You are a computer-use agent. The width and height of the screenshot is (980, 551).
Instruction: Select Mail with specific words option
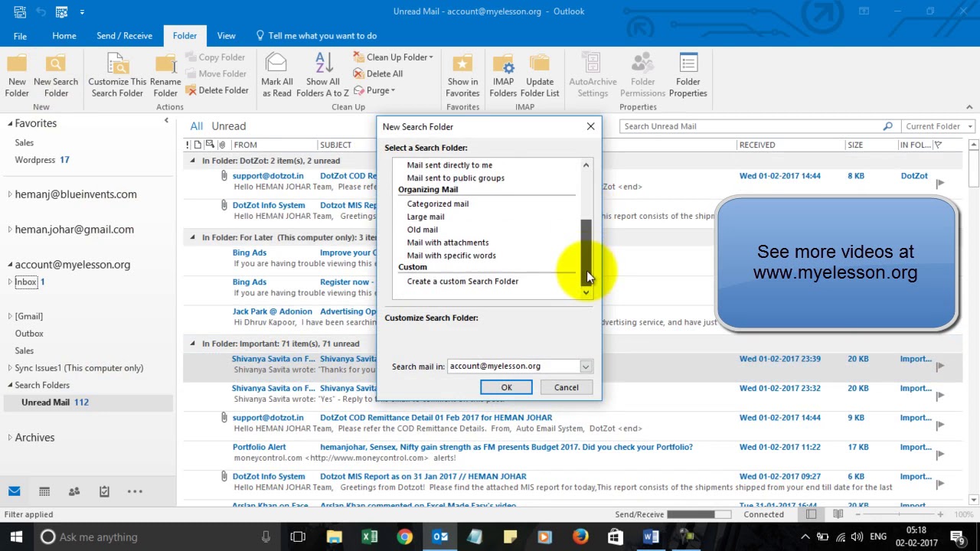452,256
